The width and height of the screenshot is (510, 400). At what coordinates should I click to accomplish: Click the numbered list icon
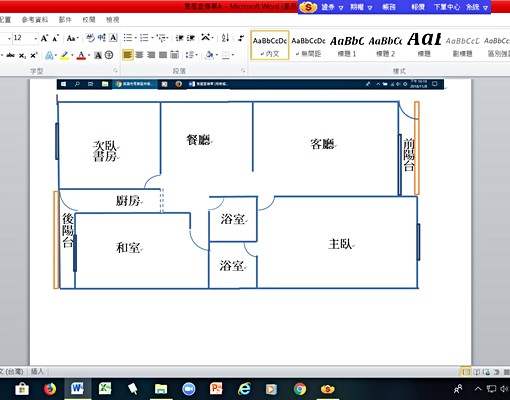pyautogui.click(x=144, y=38)
